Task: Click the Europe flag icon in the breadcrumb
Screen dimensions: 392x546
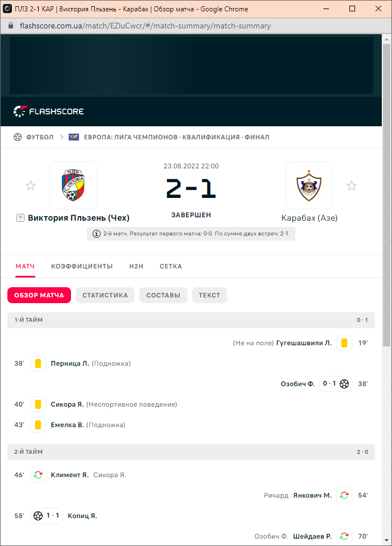Action: point(74,137)
